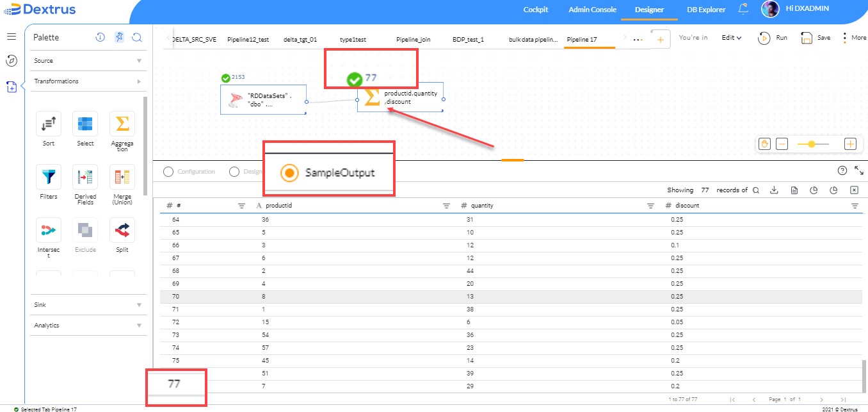Expand the Source palette section
Viewport: 868px width, 412px height.
pos(88,61)
